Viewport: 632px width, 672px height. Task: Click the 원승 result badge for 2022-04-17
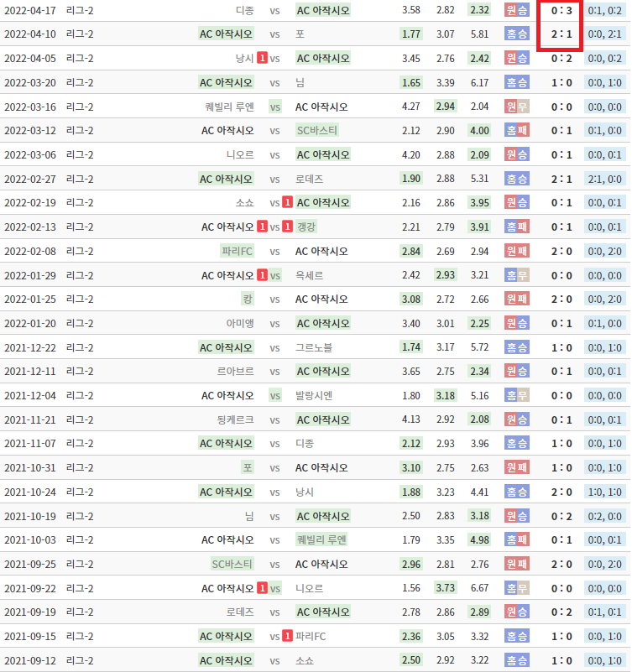(516, 10)
